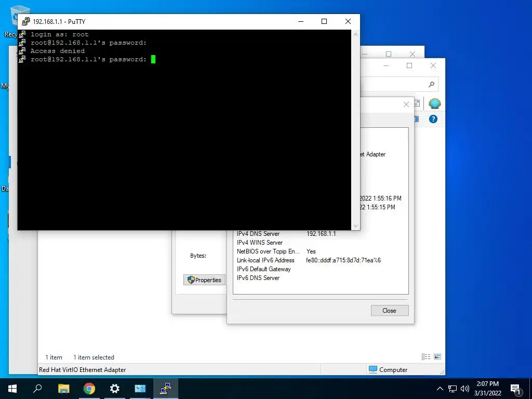Click the PuTTY scrollbar down arrow
This screenshot has height=399, width=532.
coord(355,226)
